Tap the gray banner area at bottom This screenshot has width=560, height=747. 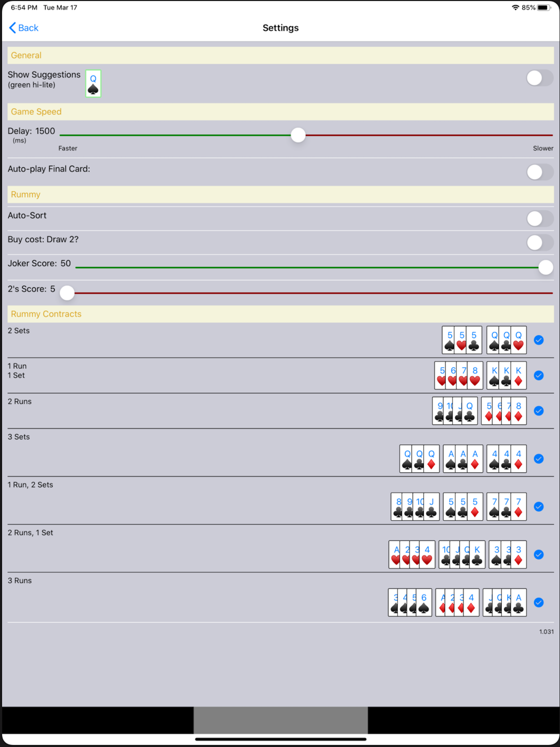(x=280, y=720)
